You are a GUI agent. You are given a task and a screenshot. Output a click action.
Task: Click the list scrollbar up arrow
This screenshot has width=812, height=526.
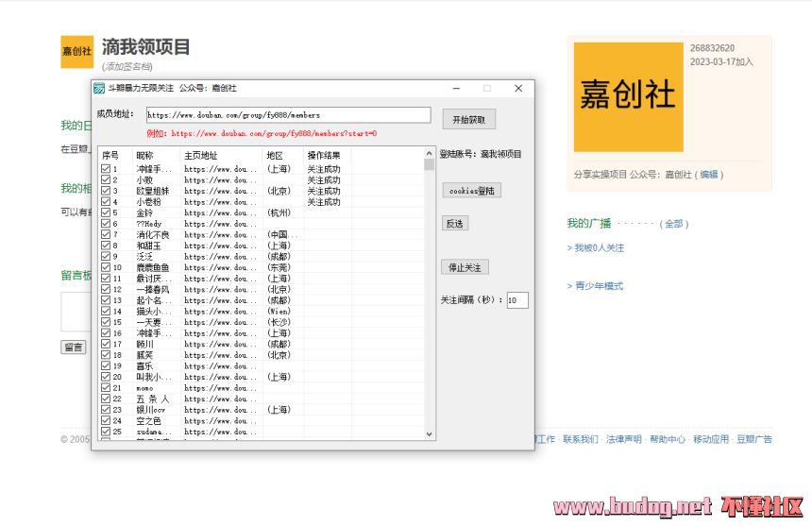tap(429, 153)
